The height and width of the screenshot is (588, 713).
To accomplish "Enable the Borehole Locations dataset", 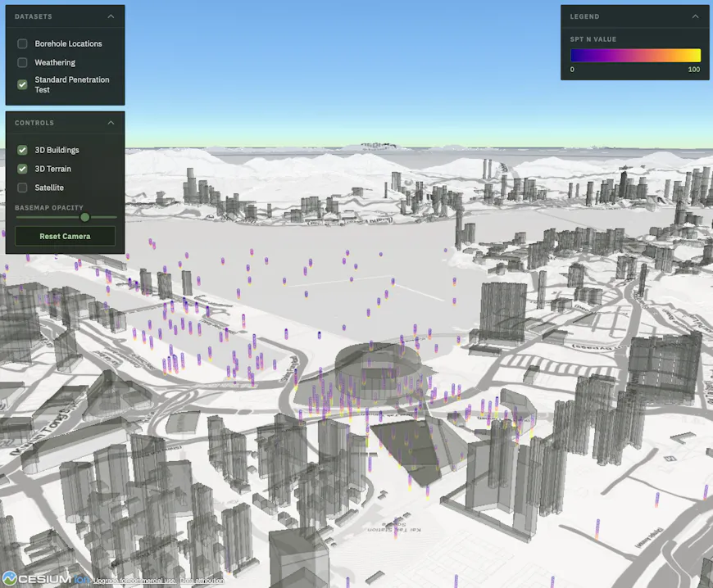I will pyautogui.click(x=22, y=43).
